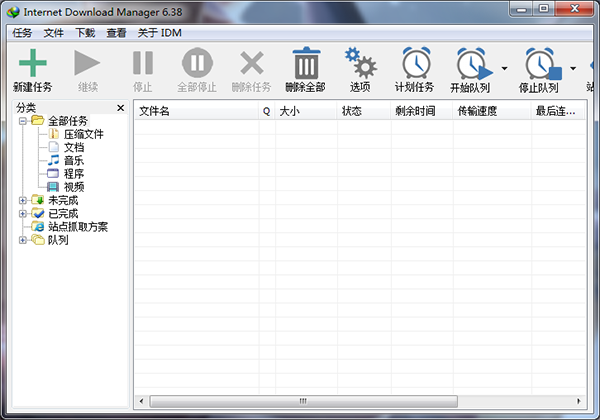Viewport: 600px width, 420px height.
Task: Sort by 大小 column header
Action: click(306, 111)
